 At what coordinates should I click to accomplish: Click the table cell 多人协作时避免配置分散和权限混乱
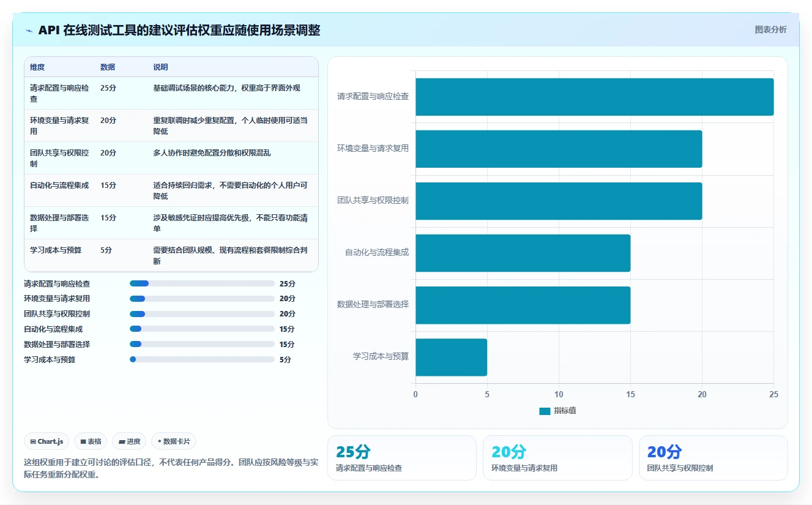tap(212, 153)
